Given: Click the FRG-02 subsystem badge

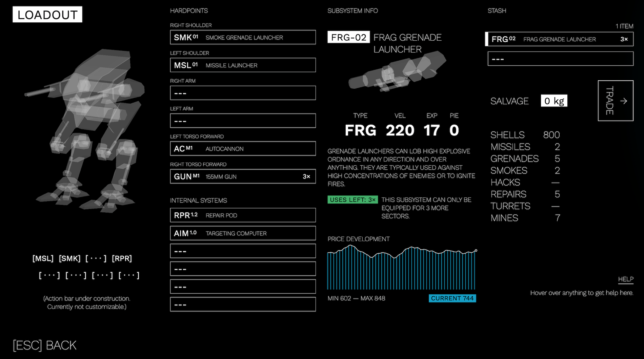Looking at the screenshot, I should point(348,37).
